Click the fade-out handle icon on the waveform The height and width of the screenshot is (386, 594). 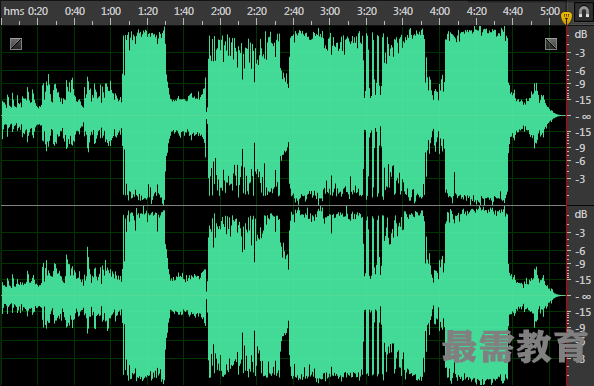coord(551,44)
